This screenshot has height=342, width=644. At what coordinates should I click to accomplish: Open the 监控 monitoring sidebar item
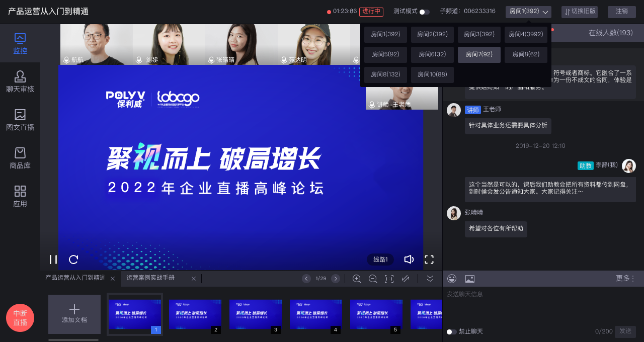click(x=20, y=44)
